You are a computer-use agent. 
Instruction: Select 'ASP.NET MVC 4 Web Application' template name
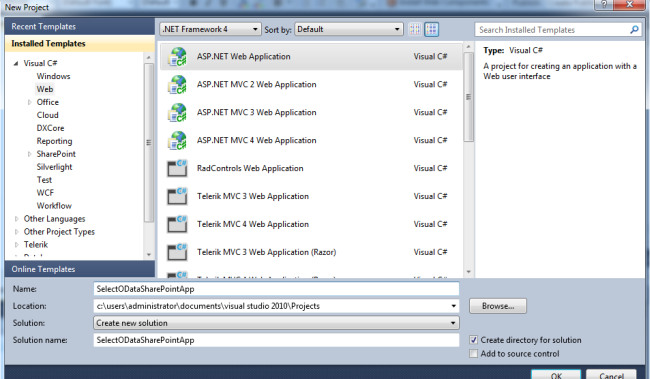(257, 141)
